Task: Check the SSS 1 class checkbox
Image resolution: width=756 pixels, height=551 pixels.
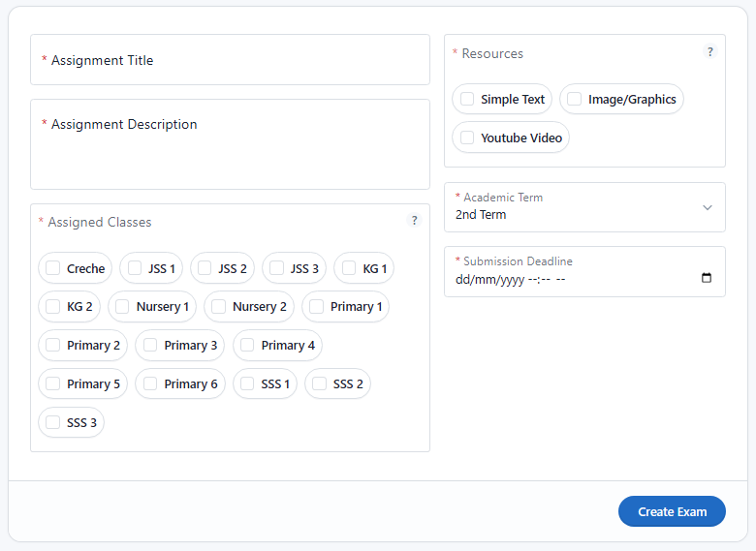Action: 247,383
